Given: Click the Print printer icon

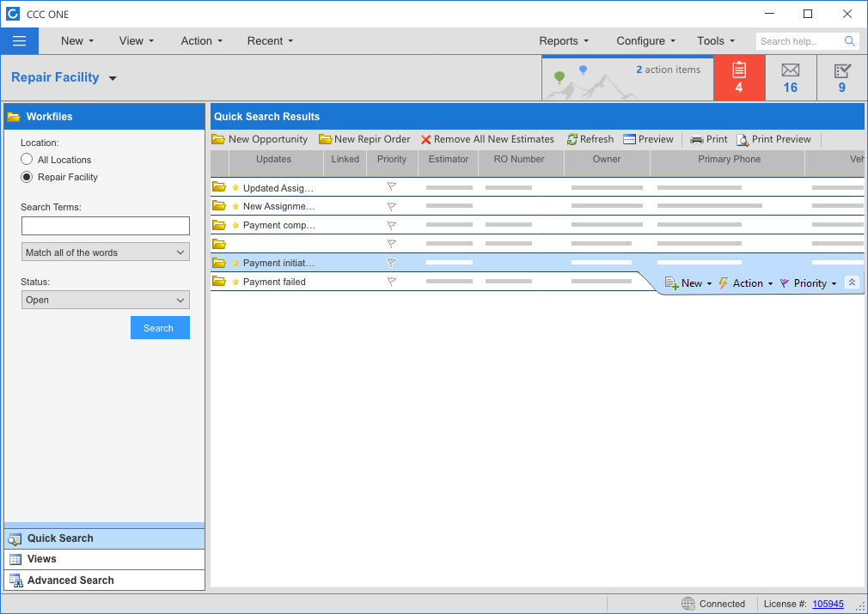Looking at the screenshot, I should coord(696,139).
